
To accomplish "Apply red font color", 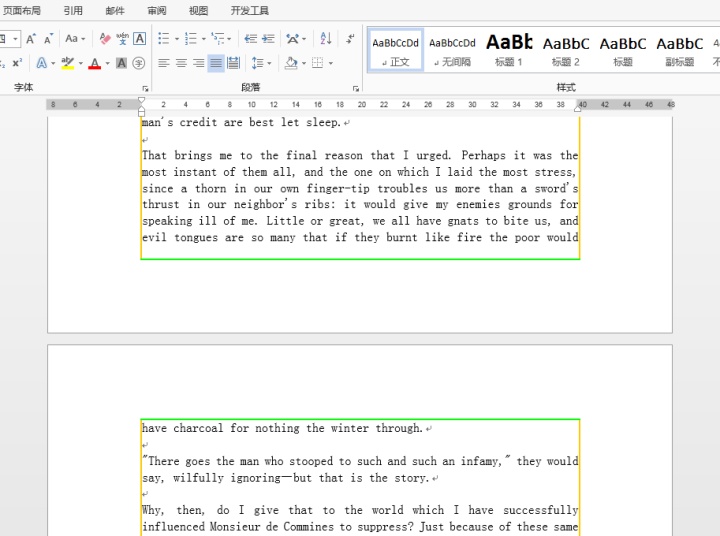I will point(95,63).
